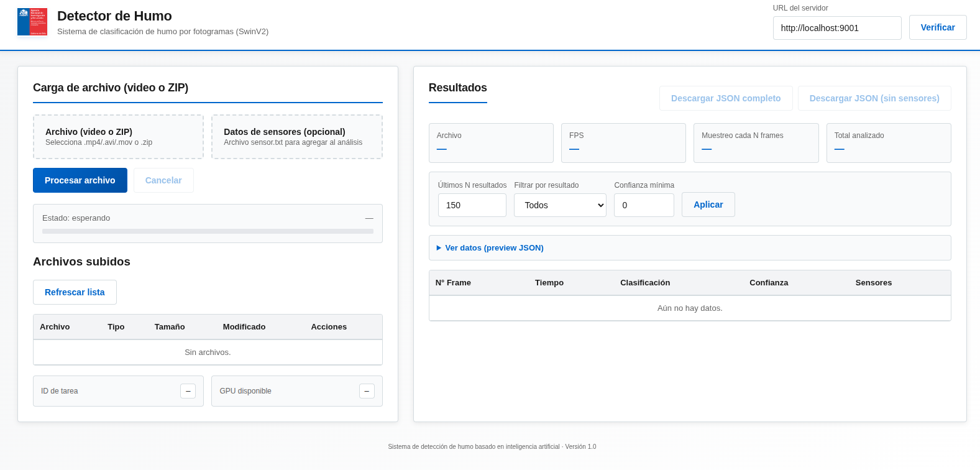
Task: Click Refrescar lista button
Action: coord(75,292)
